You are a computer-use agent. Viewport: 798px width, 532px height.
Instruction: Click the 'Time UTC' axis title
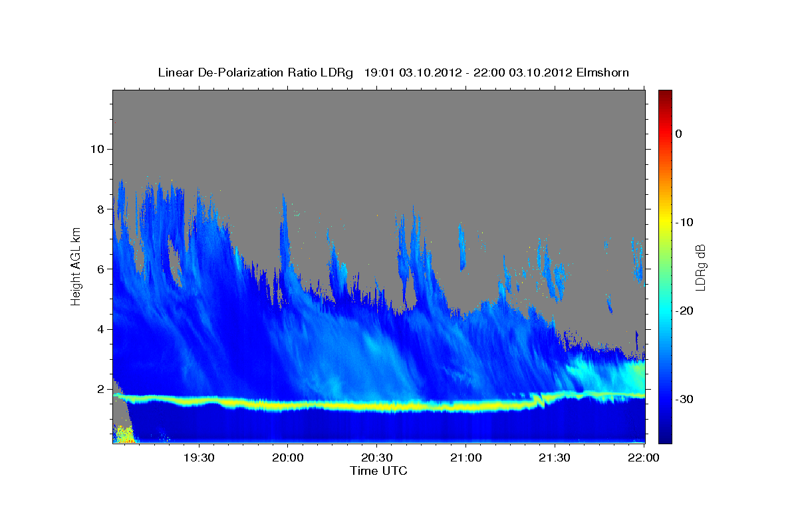click(378, 471)
